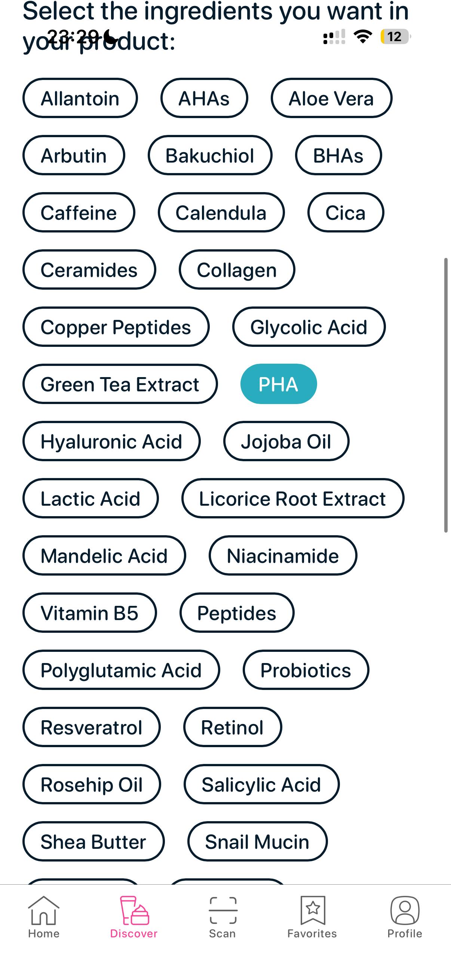
Task: Deselect the PHA ingredient chip
Action: pos(278,384)
